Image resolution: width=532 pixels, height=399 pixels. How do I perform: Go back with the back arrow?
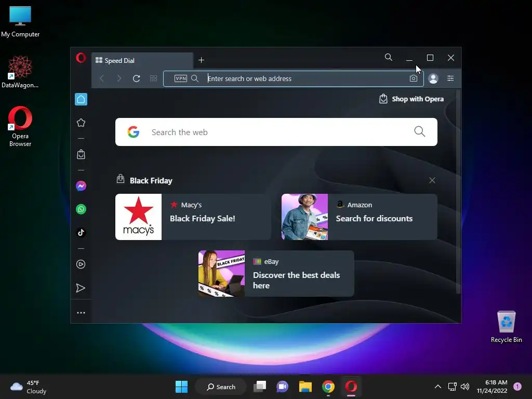(102, 79)
